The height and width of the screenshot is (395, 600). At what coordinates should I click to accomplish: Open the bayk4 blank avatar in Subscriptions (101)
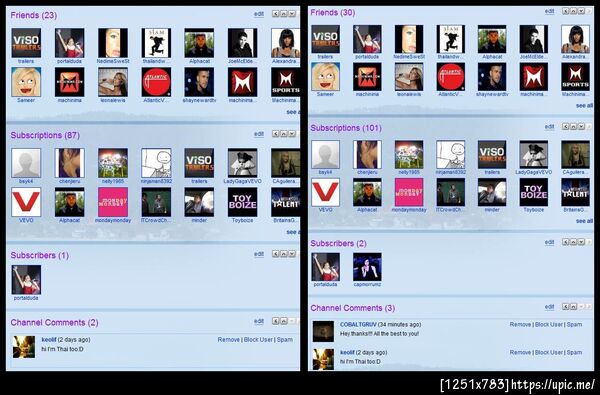[x=325, y=154]
